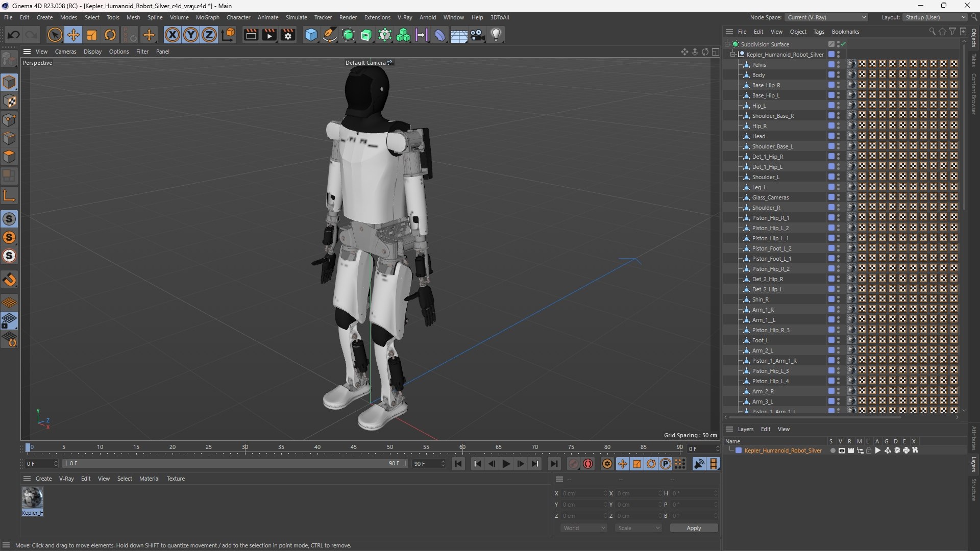Viewport: 980px width, 551px height.
Task: Switch to Model mode in left palette
Action: pyautogui.click(x=9, y=82)
